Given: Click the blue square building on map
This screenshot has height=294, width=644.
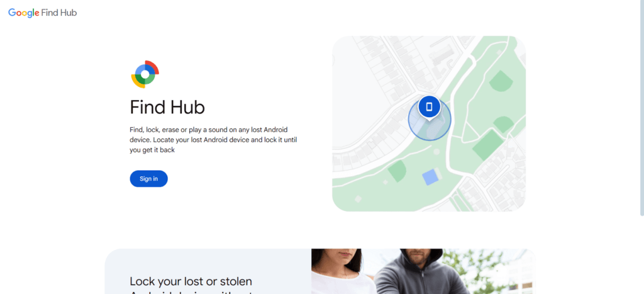Looking at the screenshot, I should [430, 178].
